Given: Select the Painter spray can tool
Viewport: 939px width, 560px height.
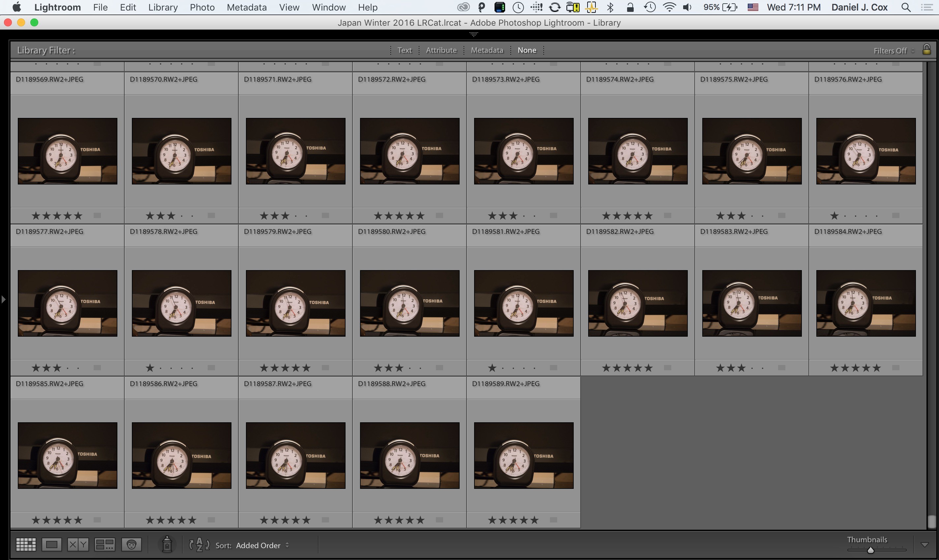Looking at the screenshot, I should [167, 544].
